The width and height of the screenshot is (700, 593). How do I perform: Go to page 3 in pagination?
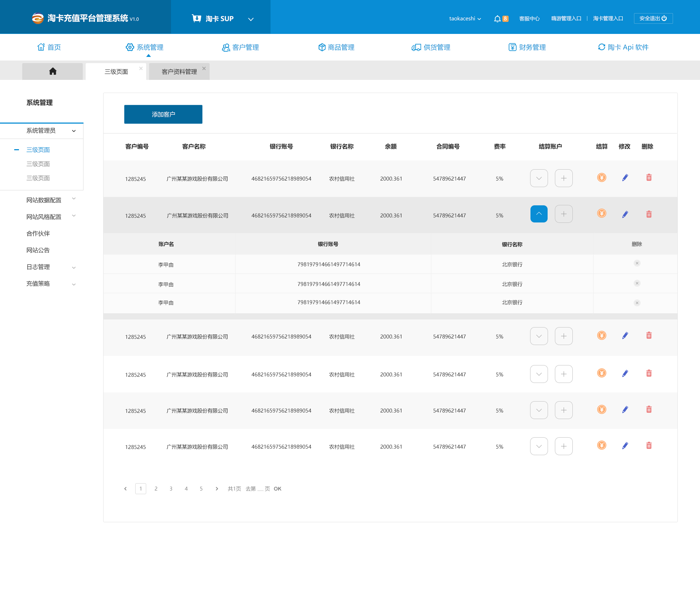click(x=171, y=489)
